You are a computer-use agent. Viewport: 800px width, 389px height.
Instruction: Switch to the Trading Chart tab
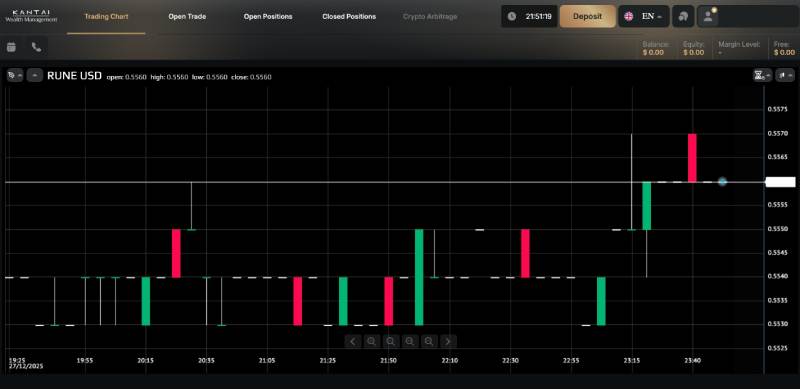click(106, 16)
